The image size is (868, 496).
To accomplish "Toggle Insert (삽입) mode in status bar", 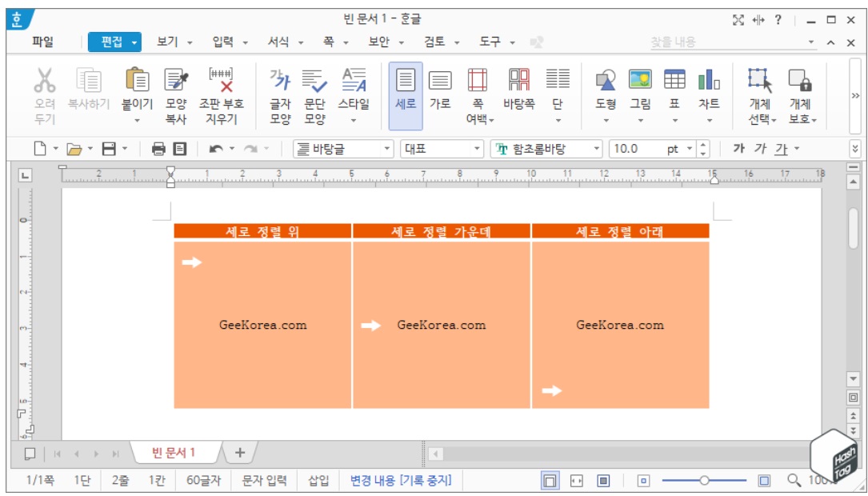I will pyautogui.click(x=319, y=481).
